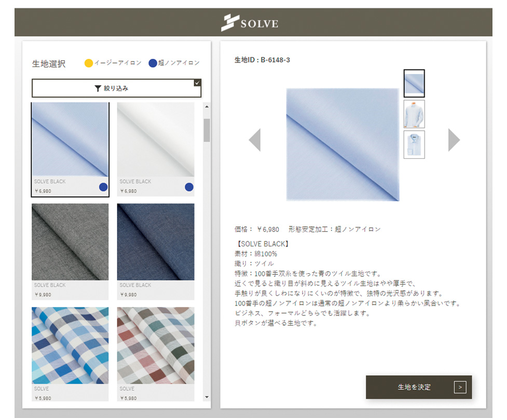Viewport: 507px width, 420px height.
Task: Click the blue 超ノンアイロン legend dot
Action: (153, 63)
